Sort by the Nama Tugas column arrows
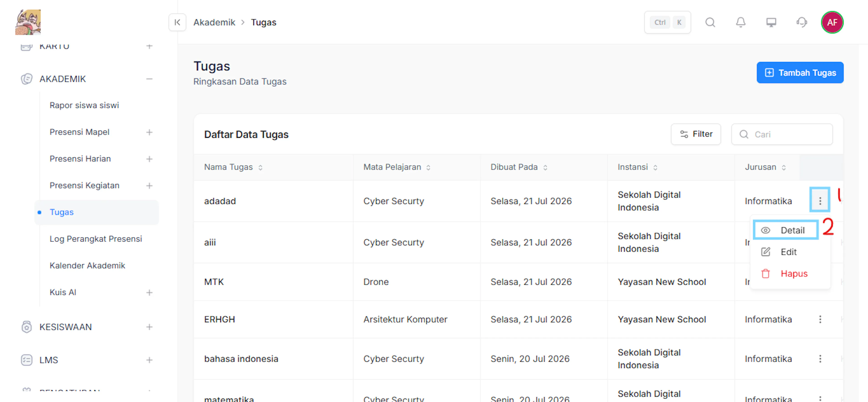Viewport: 868px width, 402px height. (x=260, y=167)
